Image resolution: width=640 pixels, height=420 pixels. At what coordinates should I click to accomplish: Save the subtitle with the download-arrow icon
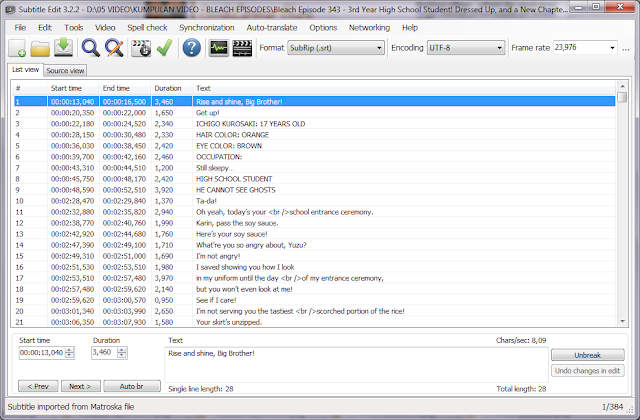tap(64, 48)
